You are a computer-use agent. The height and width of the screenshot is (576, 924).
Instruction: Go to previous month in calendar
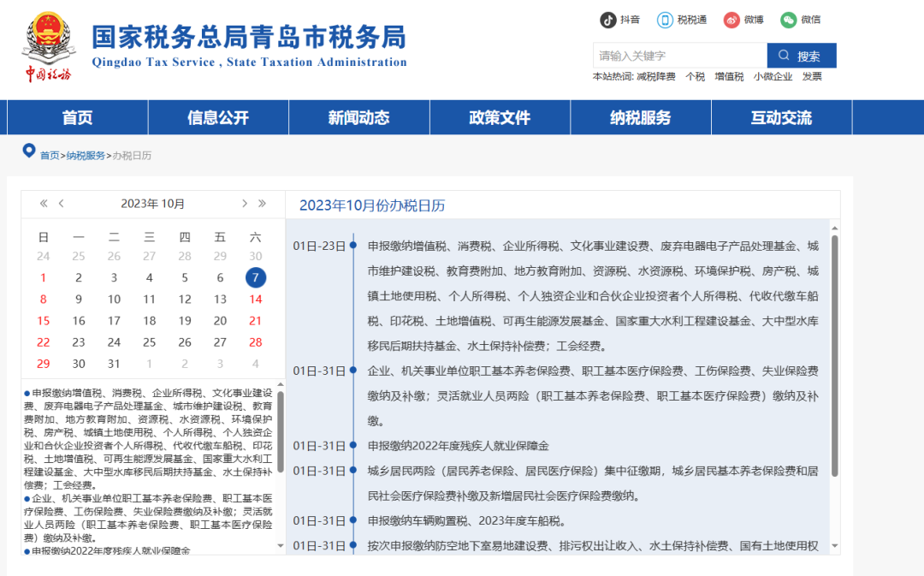point(62,204)
